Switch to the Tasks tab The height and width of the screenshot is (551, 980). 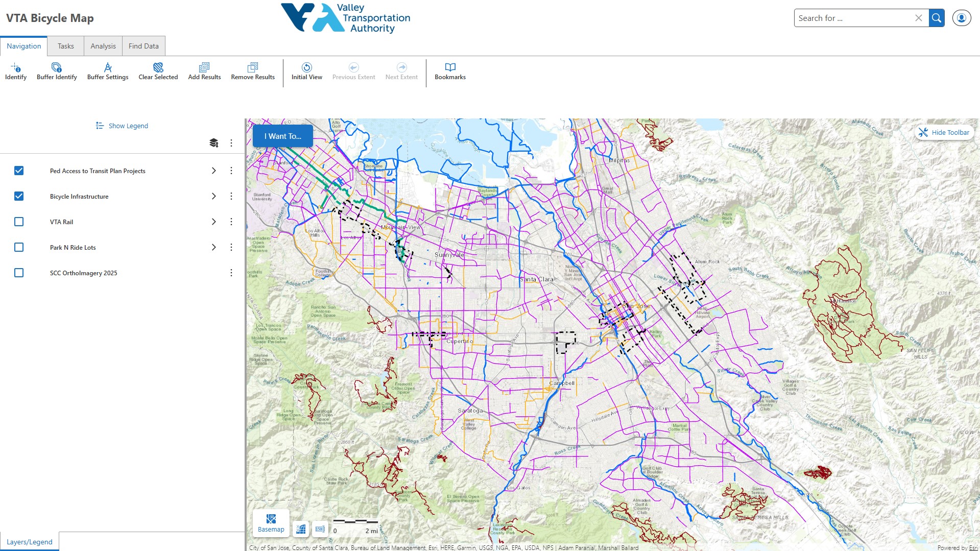pyautogui.click(x=66, y=46)
